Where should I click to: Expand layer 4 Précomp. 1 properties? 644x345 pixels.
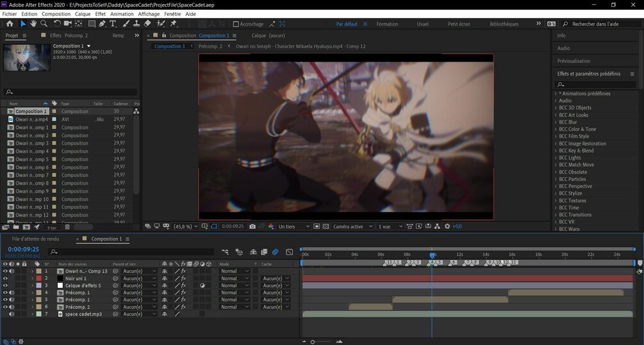click(32, 293)
